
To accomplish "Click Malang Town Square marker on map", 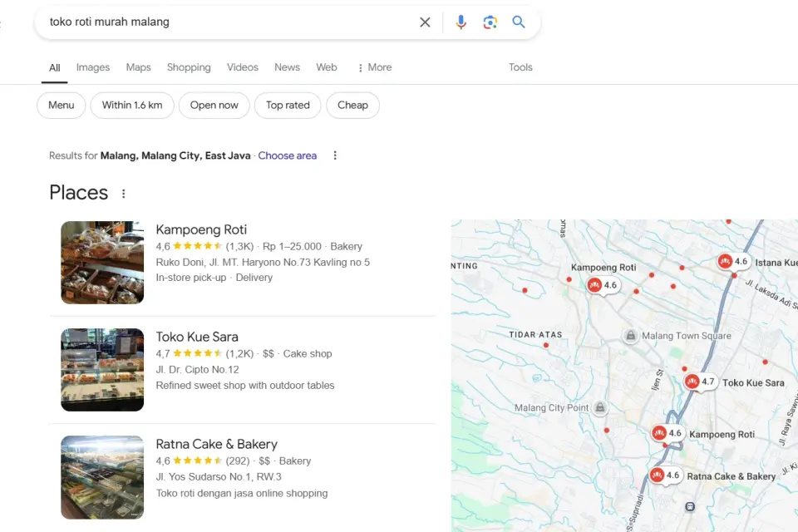I will pos(631,336).
